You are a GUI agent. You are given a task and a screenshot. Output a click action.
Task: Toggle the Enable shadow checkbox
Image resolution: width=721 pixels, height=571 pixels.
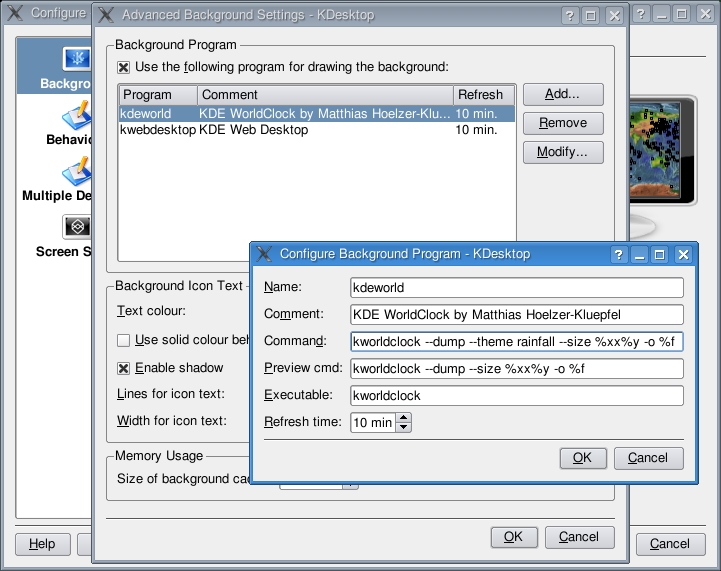click(x=123, y=368)
